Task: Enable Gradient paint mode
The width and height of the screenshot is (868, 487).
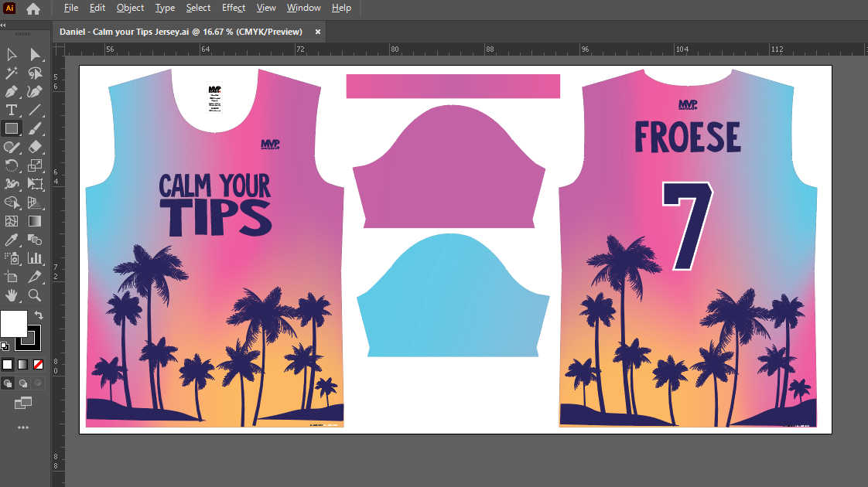Action: coord(22,364)
